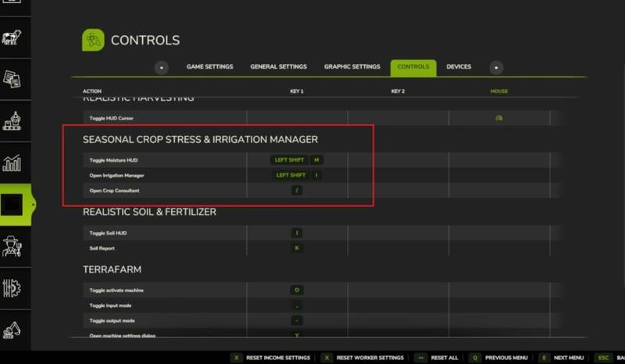This screenshot has width=625, height=364.
Task: Open the General Settings tab
Action: point(278,67)
